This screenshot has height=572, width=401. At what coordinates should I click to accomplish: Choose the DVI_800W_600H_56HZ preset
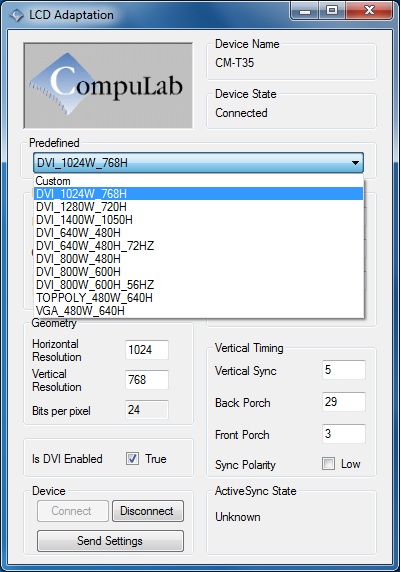[x=199, y=285]
